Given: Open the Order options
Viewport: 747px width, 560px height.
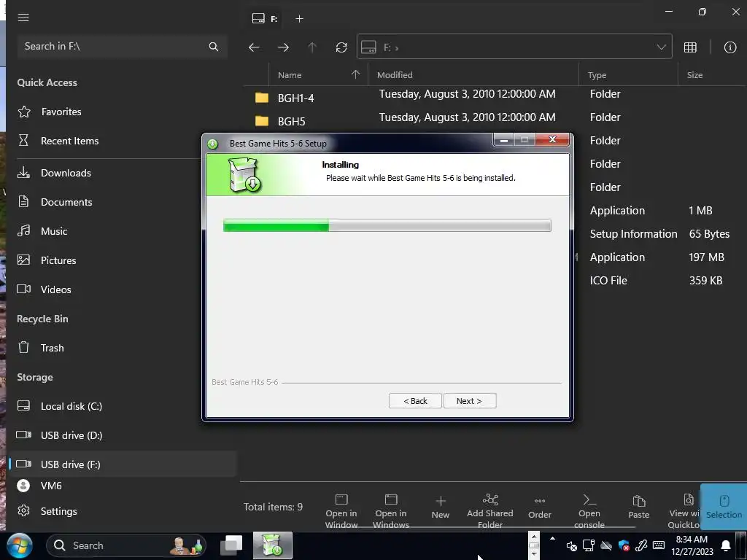Looking at the screenshot, I should click(540, 507).
